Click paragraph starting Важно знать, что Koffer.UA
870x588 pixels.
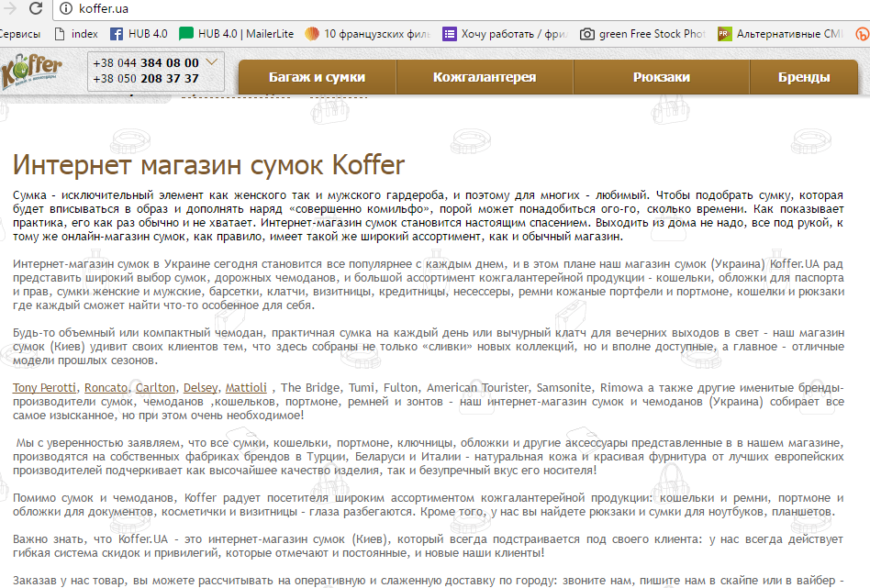[428, 546]
